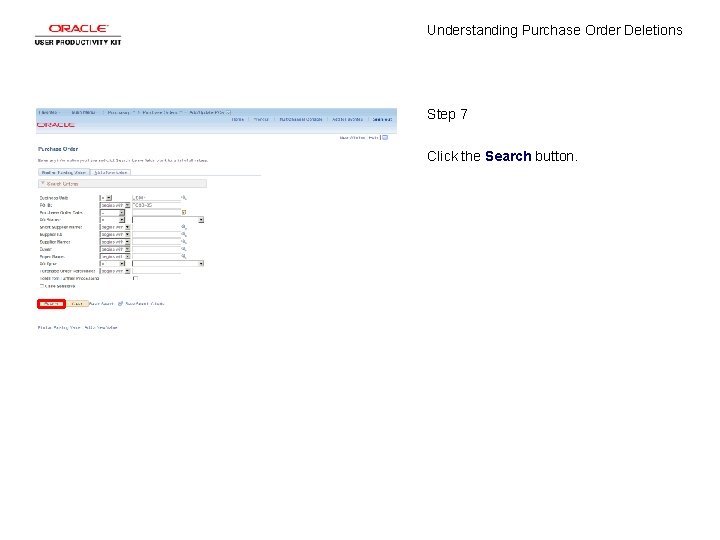Image resolution: width=720 pixels, height=540 pixels.
Task: Click the Sign out link
Action: coord(382,119)
